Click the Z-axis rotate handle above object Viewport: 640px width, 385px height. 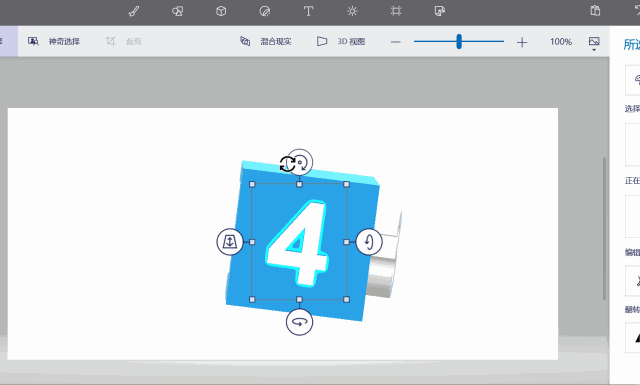point(300,162)
